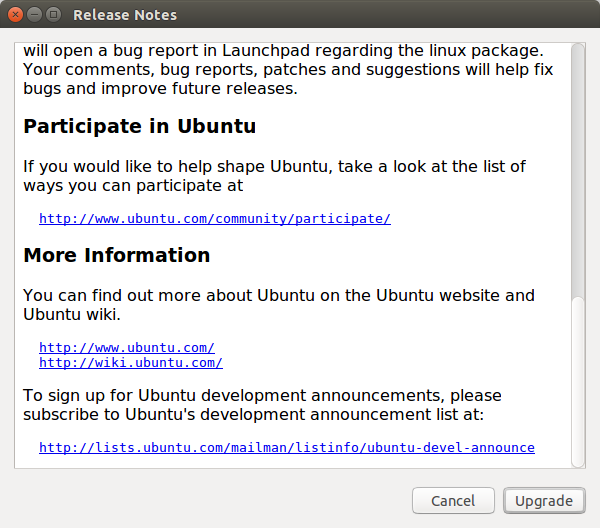600x528 pixels.
Task: Click the Cancel button
Action: 453,500
